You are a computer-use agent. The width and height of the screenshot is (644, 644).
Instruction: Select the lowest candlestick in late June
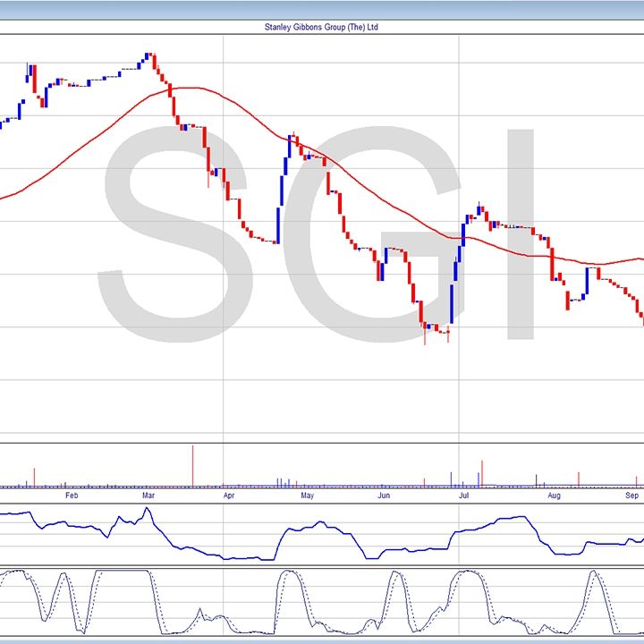pyautogui.click(x=447, y=334)
